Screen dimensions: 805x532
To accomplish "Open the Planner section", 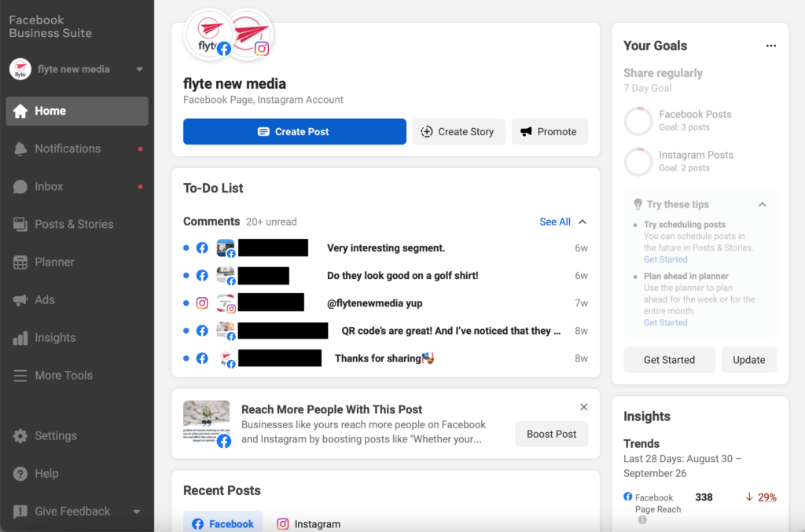I will pos(76,262).
